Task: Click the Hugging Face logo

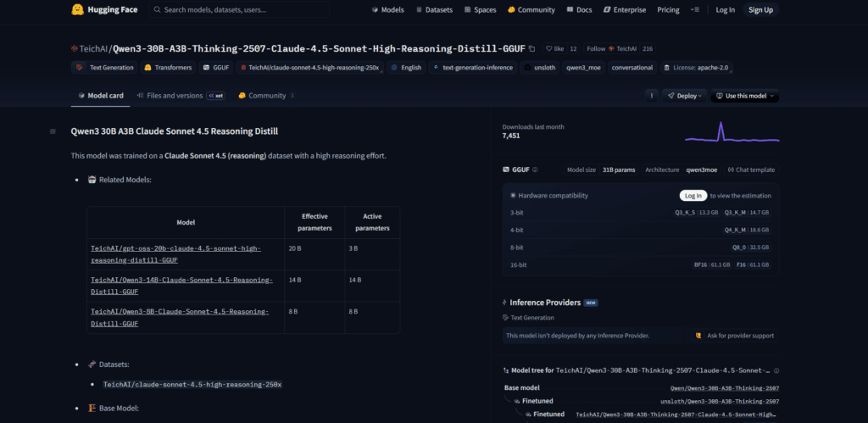Action: [104, 9]
